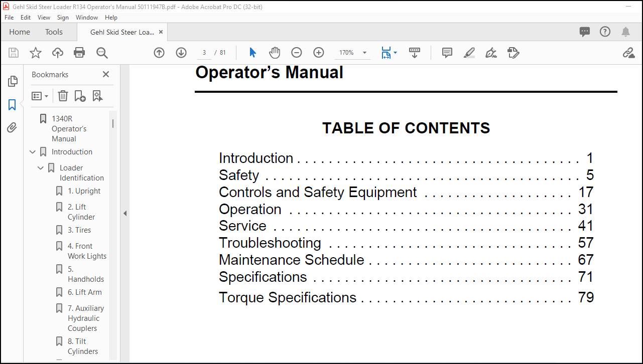Click the Torque Specifications contents entry
Viewport: 643px width, 364px height.
click(x=406, y=297)
